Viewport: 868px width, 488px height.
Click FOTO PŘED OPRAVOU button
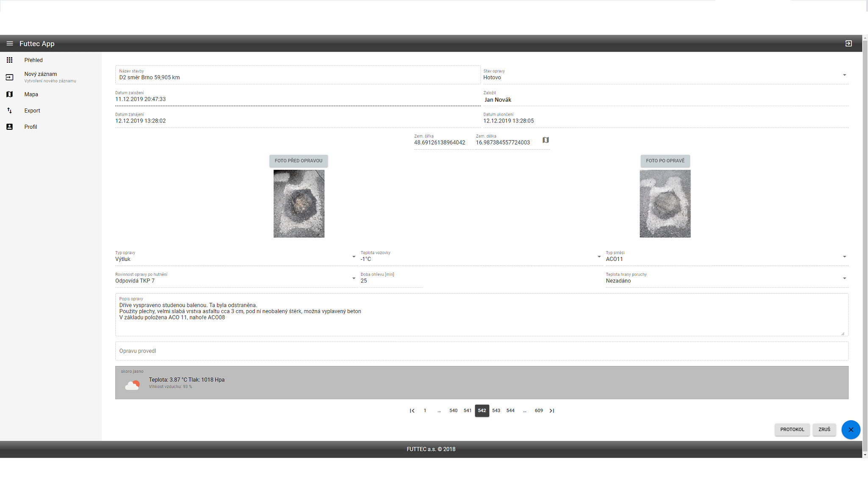[298, 161]
